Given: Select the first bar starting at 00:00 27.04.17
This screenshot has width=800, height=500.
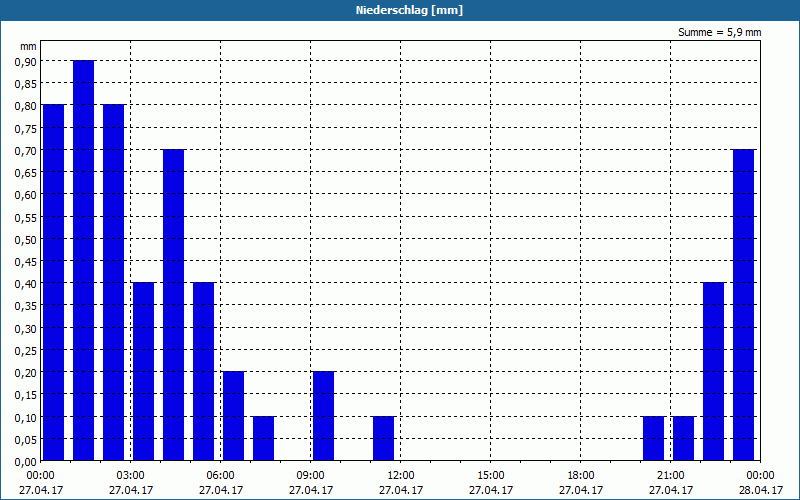Looking at the screenshot, I should click(x=54, y=282).
